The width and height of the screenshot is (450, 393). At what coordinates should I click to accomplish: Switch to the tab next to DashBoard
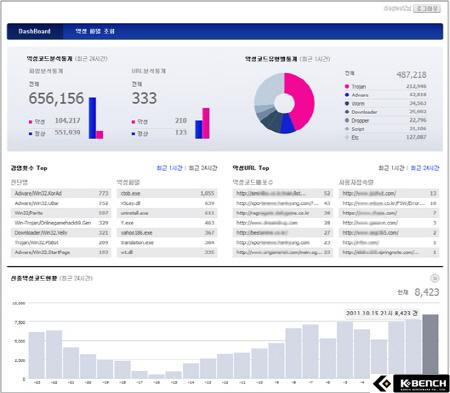click(x=95, y=31)
